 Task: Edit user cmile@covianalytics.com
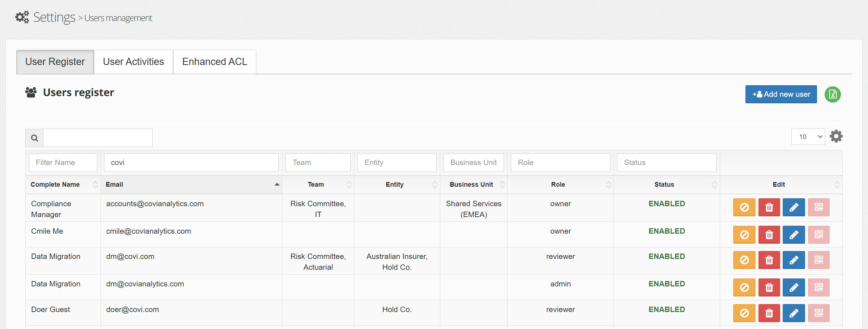click(x=794, y=235)
